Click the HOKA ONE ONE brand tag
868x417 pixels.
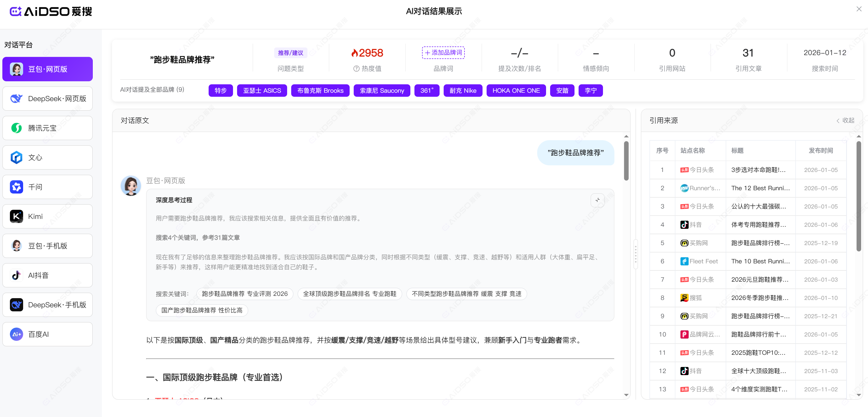516,91
